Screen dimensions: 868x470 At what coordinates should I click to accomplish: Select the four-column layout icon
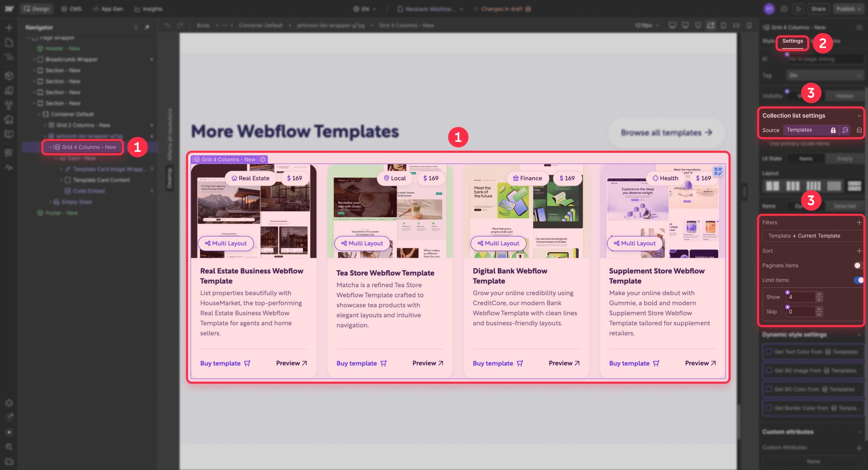pos(813,186)
